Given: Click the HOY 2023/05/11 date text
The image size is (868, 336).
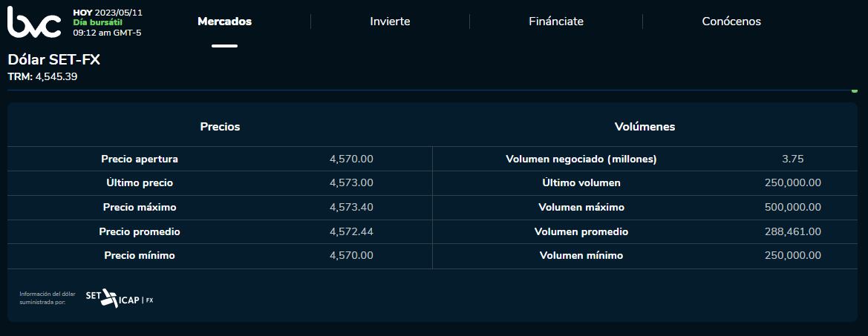Looking at the screenshot, I should (x=106, y=13).
